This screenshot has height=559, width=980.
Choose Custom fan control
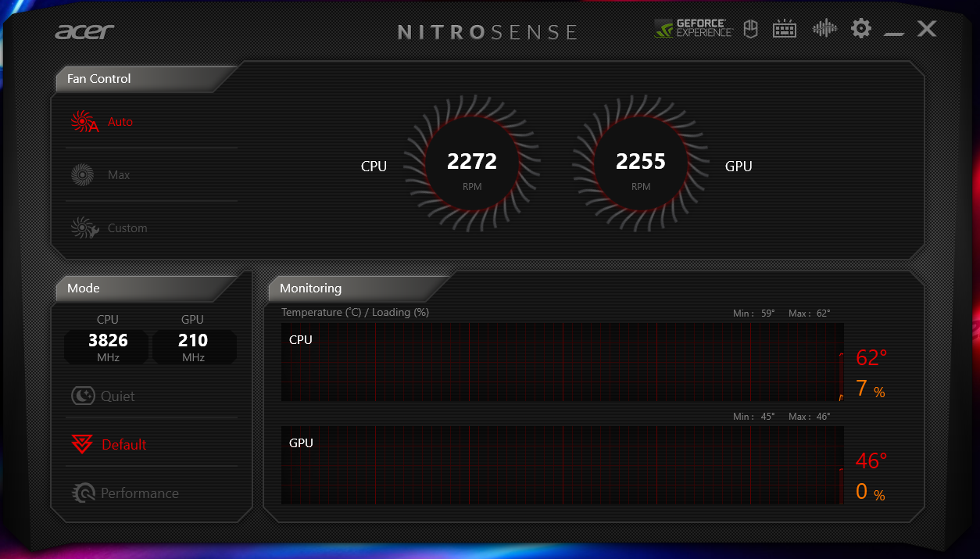coord(152,228)
